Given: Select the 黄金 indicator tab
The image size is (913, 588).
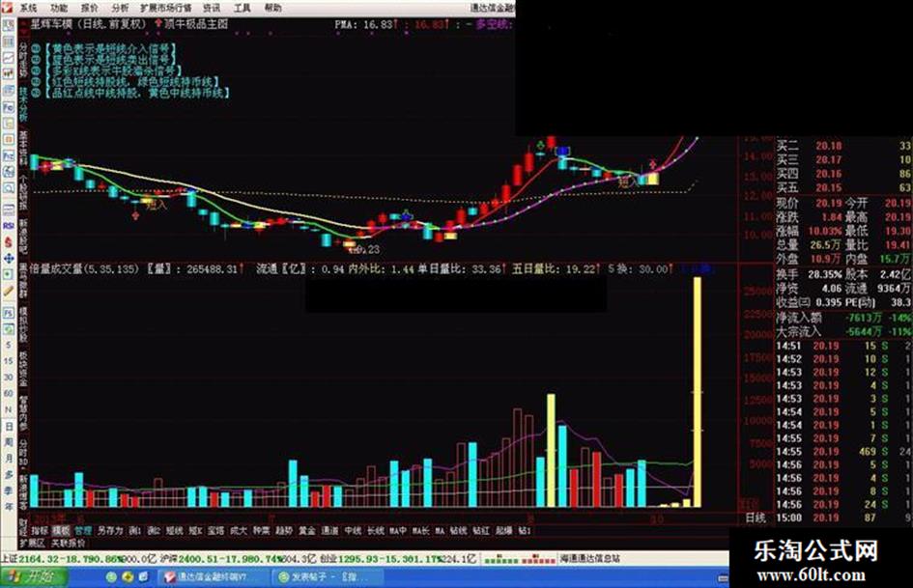Looking at the screenshot, I should click(307, 531).
